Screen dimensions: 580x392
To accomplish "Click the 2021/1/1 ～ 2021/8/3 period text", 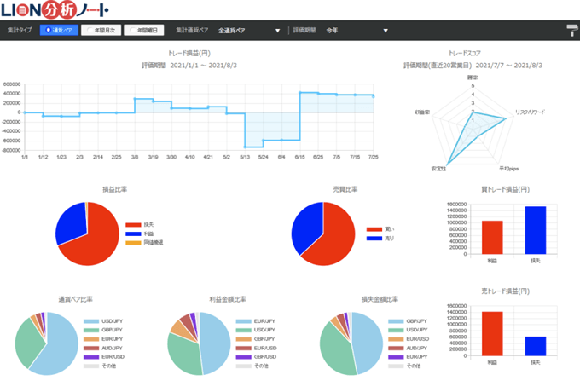I will (204, 66).
